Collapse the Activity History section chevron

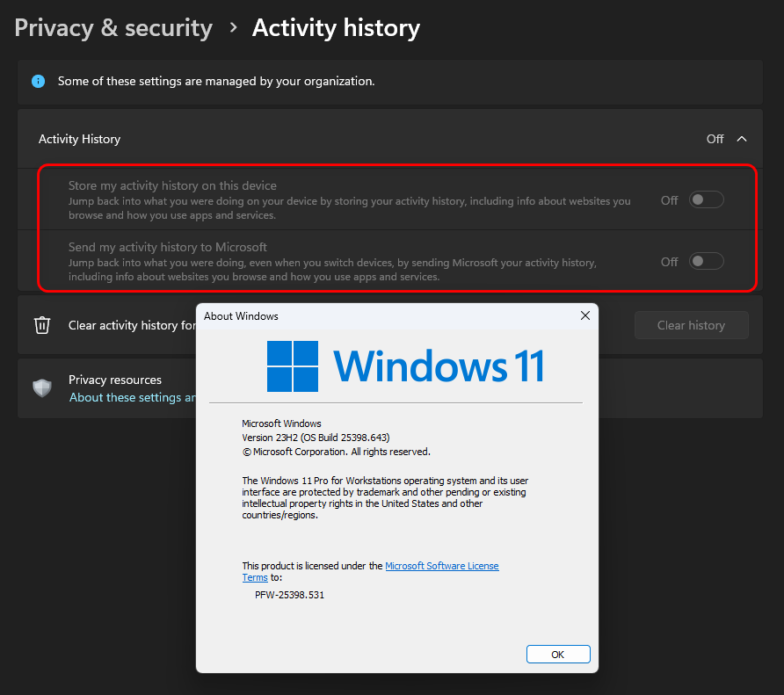[742, 139]
